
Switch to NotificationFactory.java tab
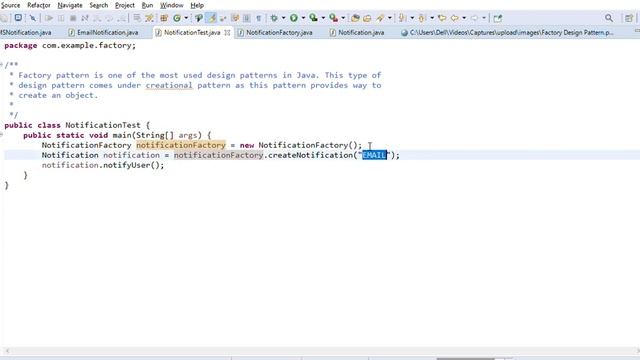coord(275,32)
